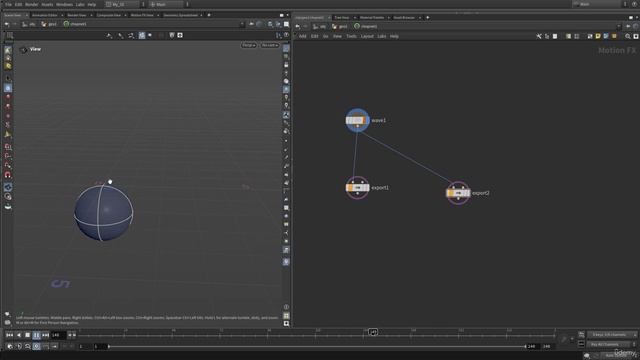The image size is (640, 360).
Task: Click the back arrow in scene view path bar
Action: click(7, 24)
